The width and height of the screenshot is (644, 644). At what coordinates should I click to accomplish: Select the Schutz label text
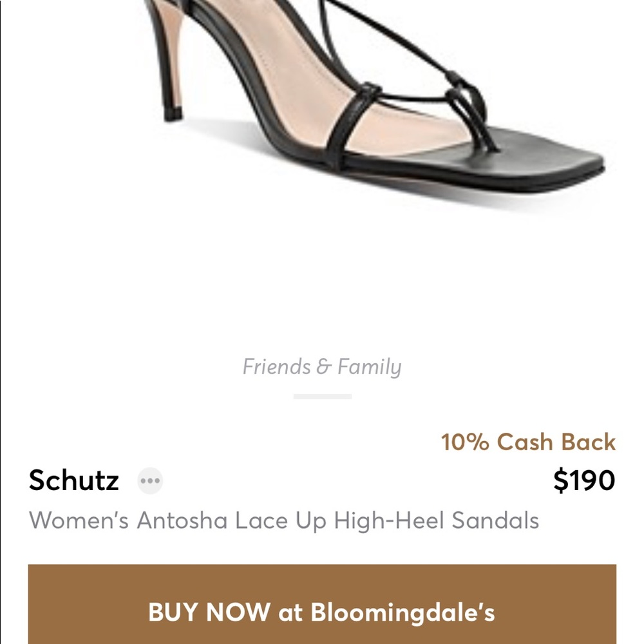tap(74, 480)
